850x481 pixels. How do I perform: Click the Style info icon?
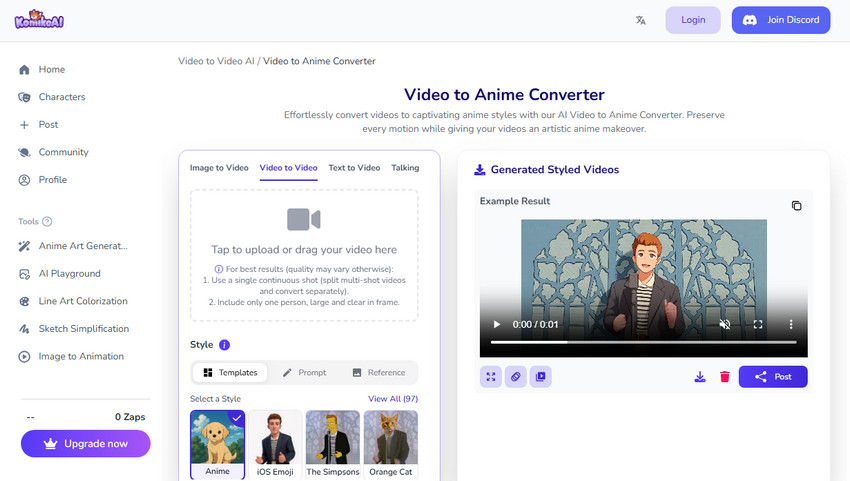click(224, 345)
